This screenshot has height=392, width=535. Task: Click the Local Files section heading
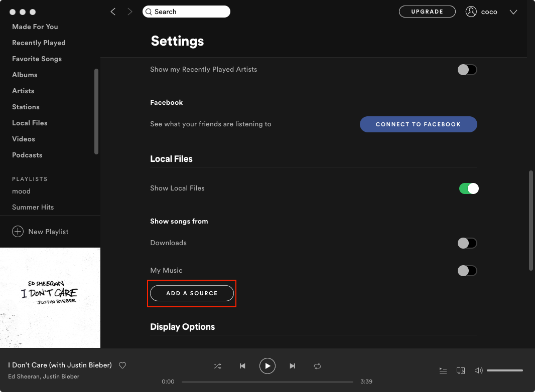[x=171, y=159]
